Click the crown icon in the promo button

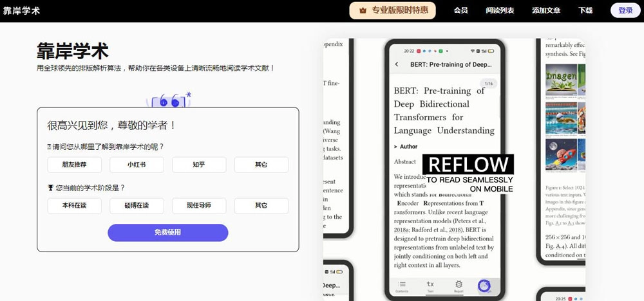click(x=363, y=11)
